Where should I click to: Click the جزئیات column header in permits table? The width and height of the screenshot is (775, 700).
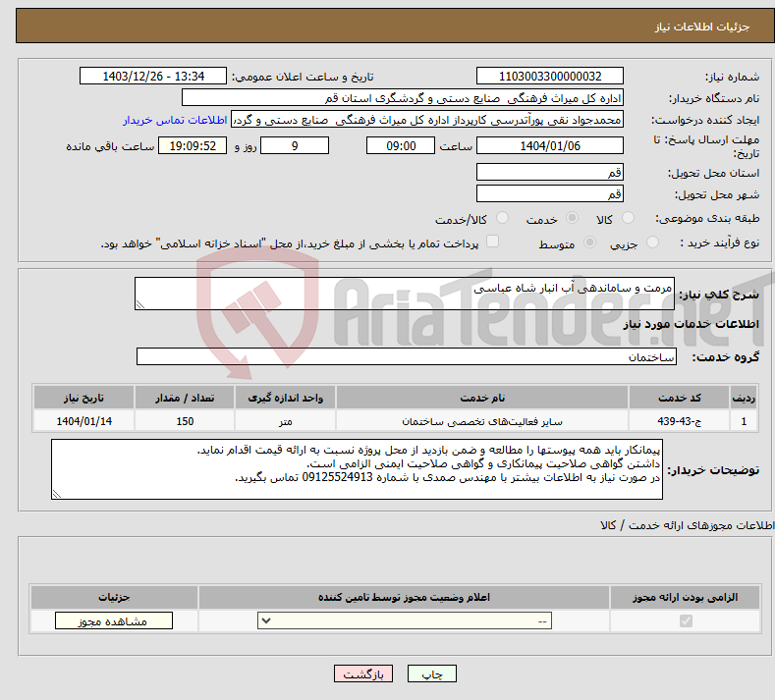coord(114,597)
